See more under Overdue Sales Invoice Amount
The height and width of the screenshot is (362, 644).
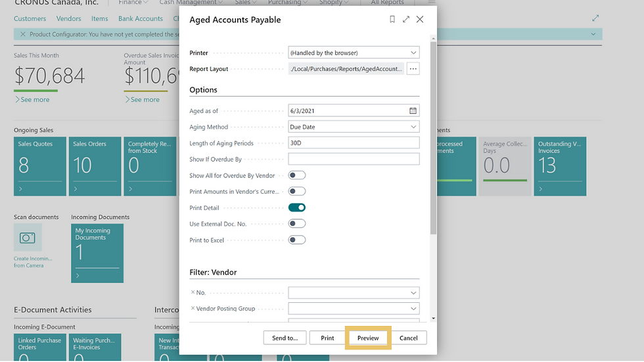(143, 99)
